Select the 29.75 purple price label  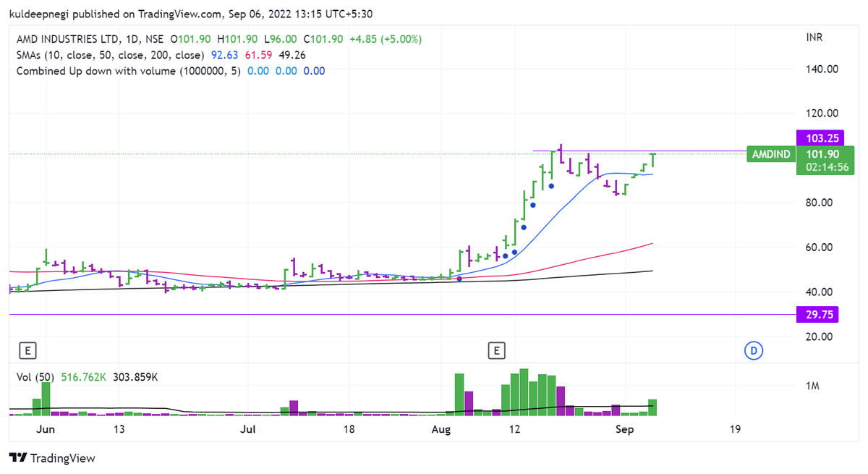[x=817, y=315]
